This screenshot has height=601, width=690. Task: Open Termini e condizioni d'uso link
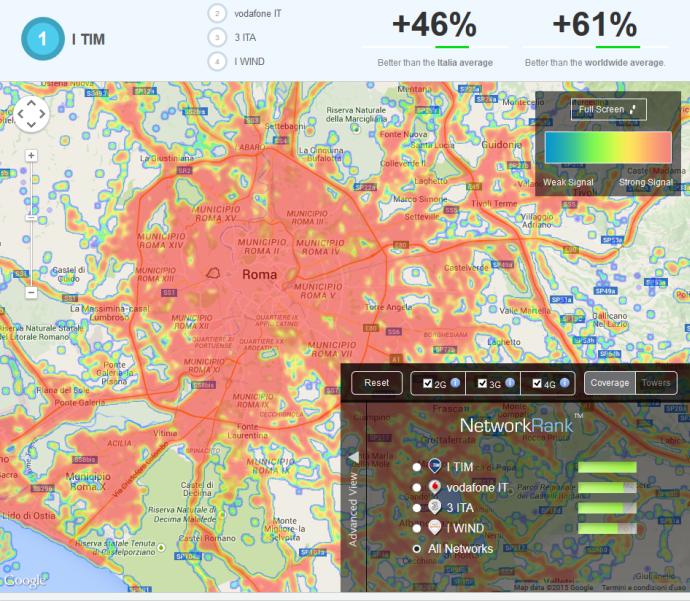click(x=643, y=587)
